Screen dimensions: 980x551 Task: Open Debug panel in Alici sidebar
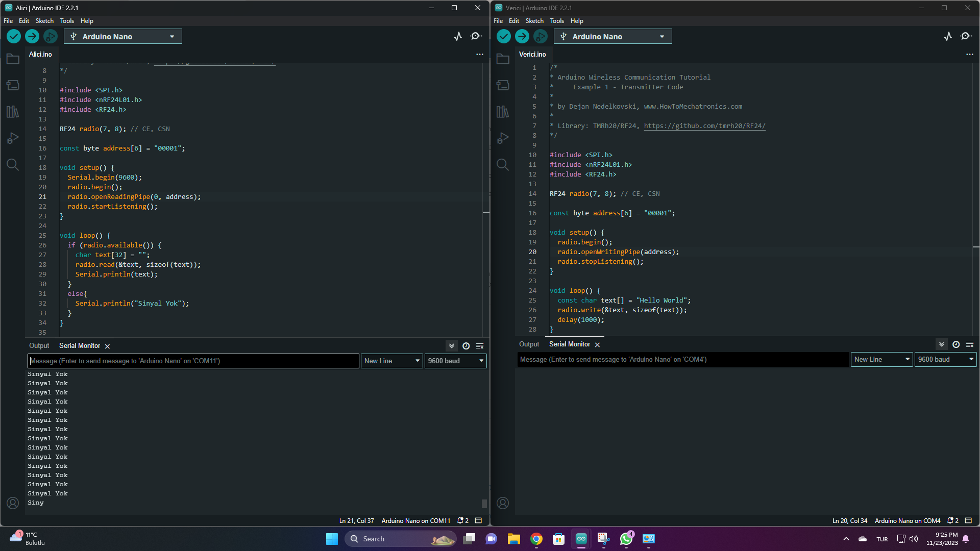(13, 138)
